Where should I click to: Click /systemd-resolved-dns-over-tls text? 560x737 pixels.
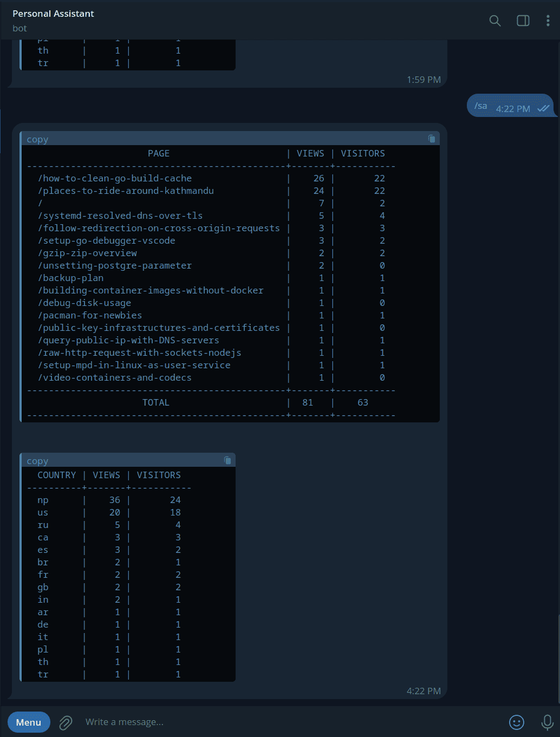click(x=120, y=216)
